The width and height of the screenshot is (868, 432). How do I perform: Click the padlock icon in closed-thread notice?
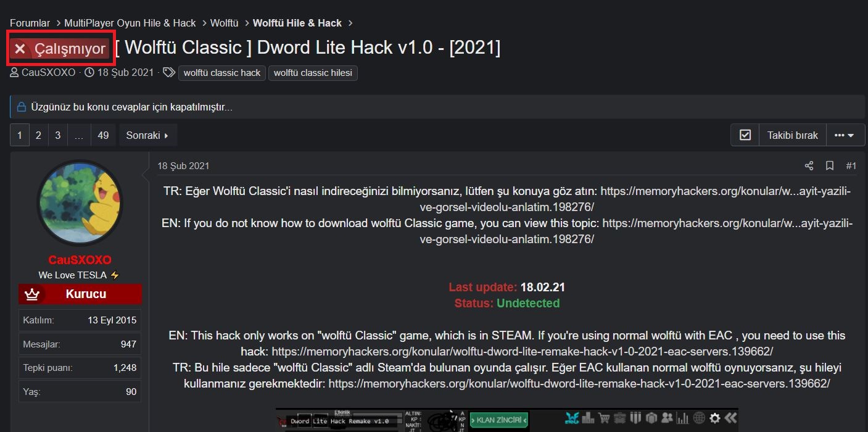(x=21, y=107)
